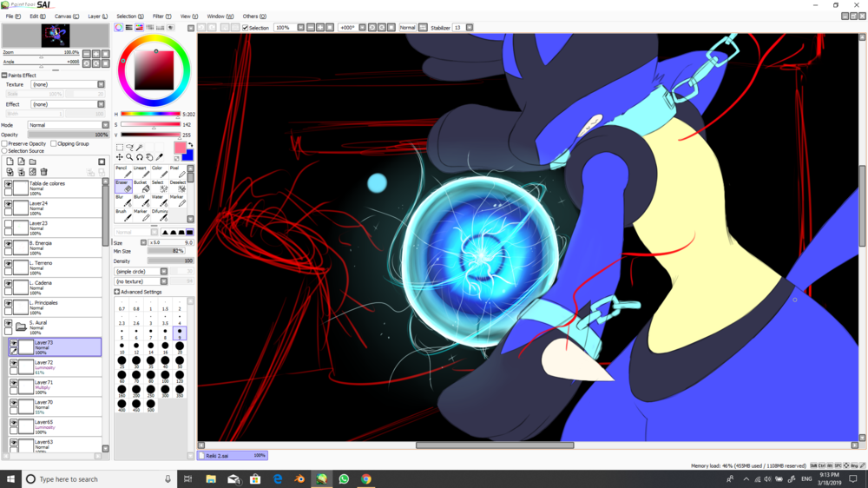Open the Stabilizer value dropdown
Image resolution: width=868 pixels, height=488 pixels.
pos(470,28)
